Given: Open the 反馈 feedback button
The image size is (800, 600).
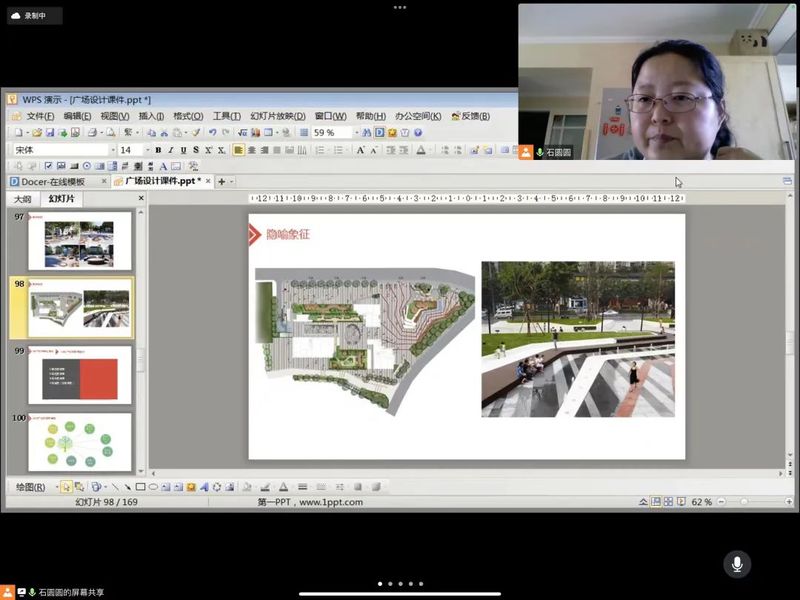Looking at the screenshot, I should (470, 116).
